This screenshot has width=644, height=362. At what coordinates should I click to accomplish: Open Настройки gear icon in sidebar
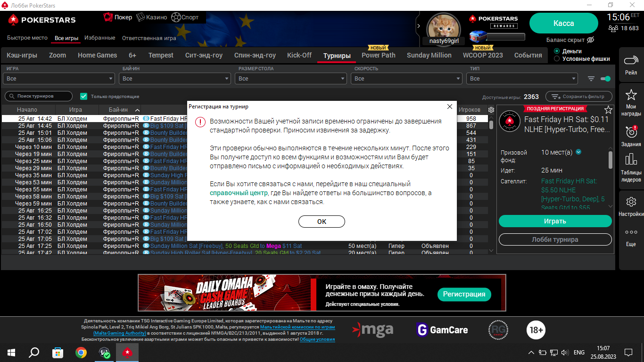631,202
